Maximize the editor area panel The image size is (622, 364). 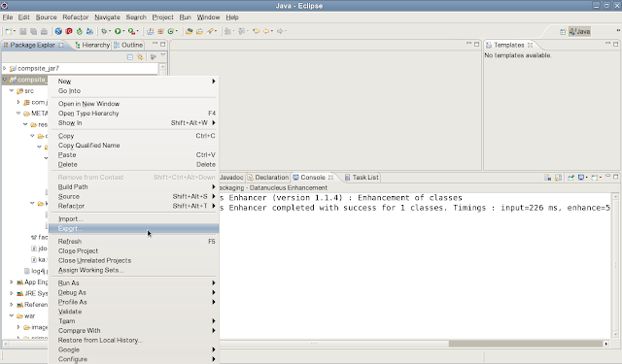point(477,44)
